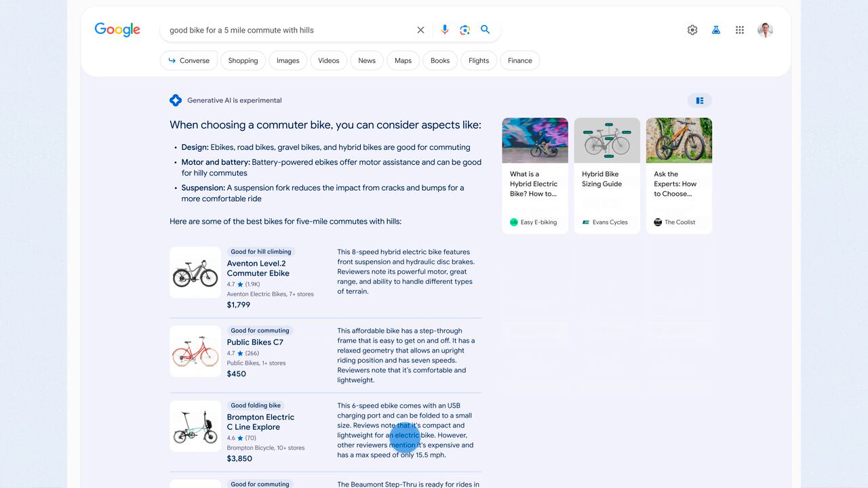Click the 4.6 star rating of Brompton Electric
Image resolution: width=868 pixels, height=488 pixels.
(241, 438)
